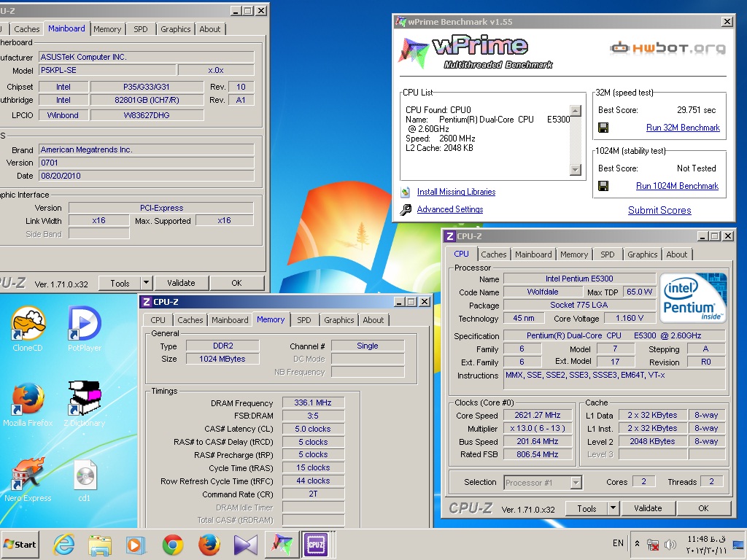The height and width of the screenshot is (560, 747).
Task: Click the "2621.27 MHz" core speed value
Action: pyautogui.click(x=538, y=415)
